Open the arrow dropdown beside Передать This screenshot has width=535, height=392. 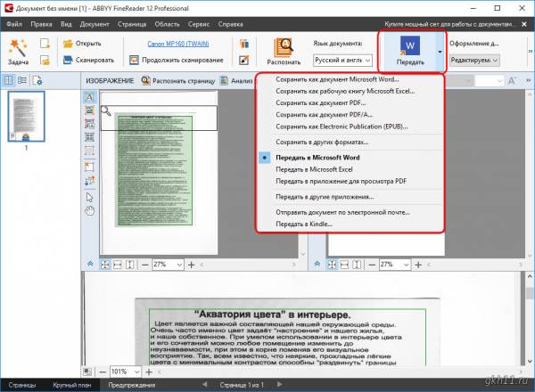[440, 52]
